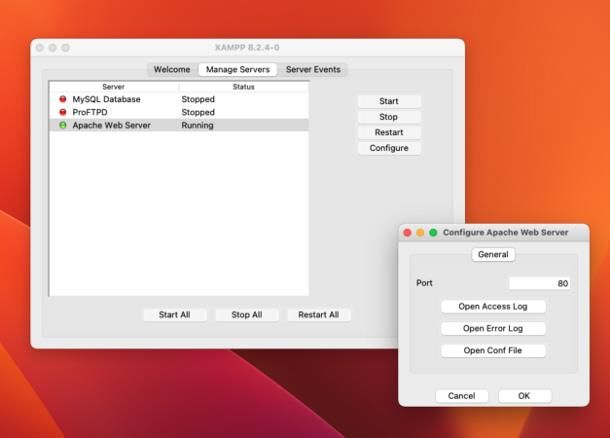Confirm the Apache configuration with OK
610x438 pixels.
524,396
